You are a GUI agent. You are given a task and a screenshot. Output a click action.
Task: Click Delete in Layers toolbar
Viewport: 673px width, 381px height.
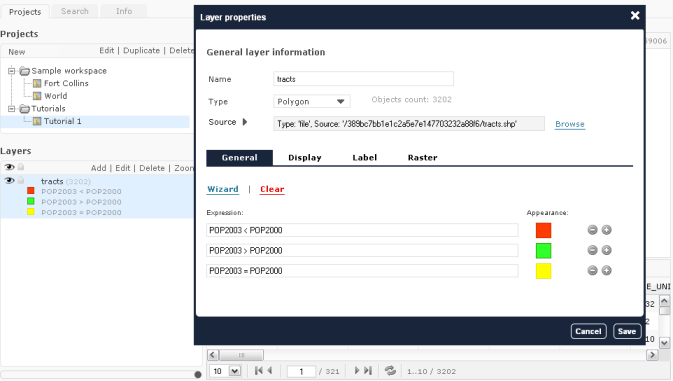click(152, 168)
